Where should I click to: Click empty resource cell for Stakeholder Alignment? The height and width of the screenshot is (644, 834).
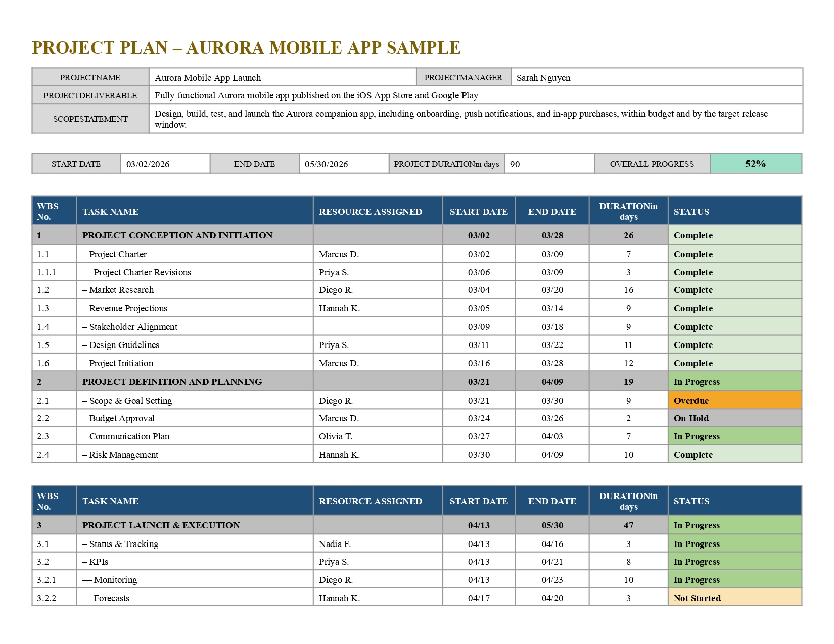coord(378,326)
